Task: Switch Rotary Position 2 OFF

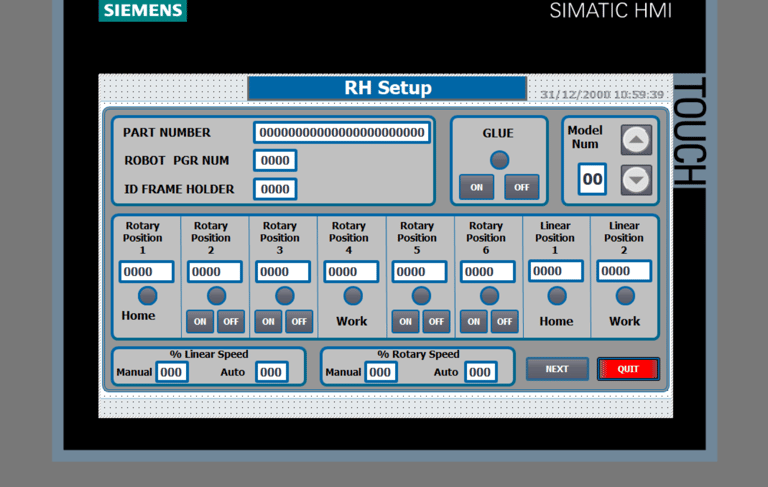Action: pyautogui.click(x=231, y=322)
